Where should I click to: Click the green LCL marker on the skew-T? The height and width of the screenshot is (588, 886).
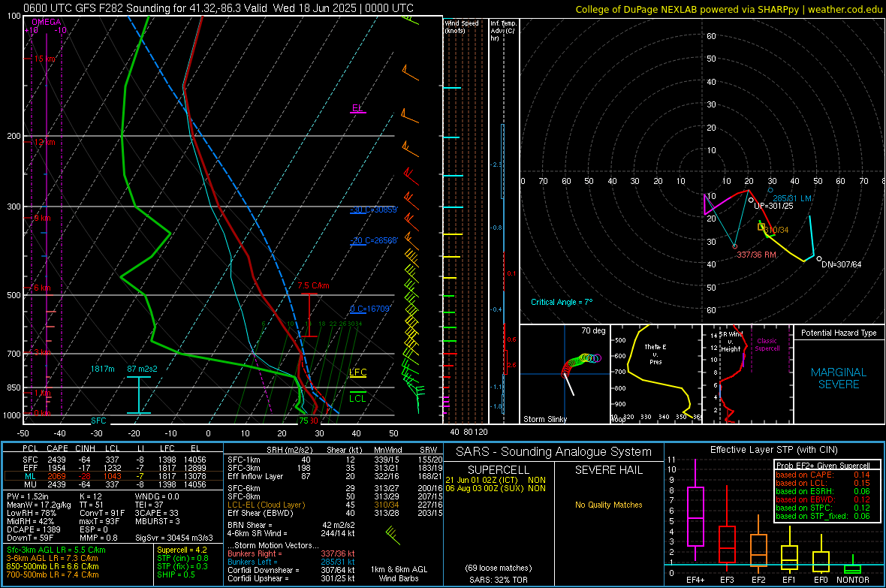[357, 398]
